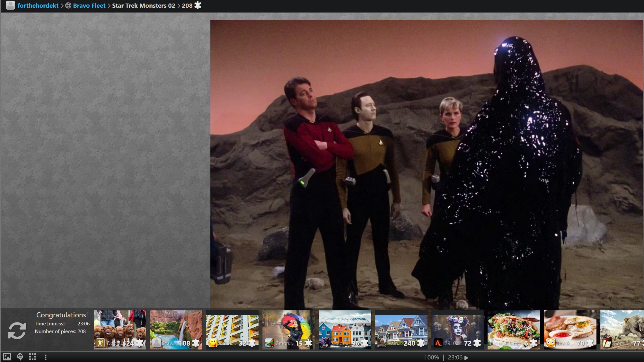Click the fiery A avatar on 2910 puzzle
Viewport: 644px width, 362px height.
(x=438, y=343)
